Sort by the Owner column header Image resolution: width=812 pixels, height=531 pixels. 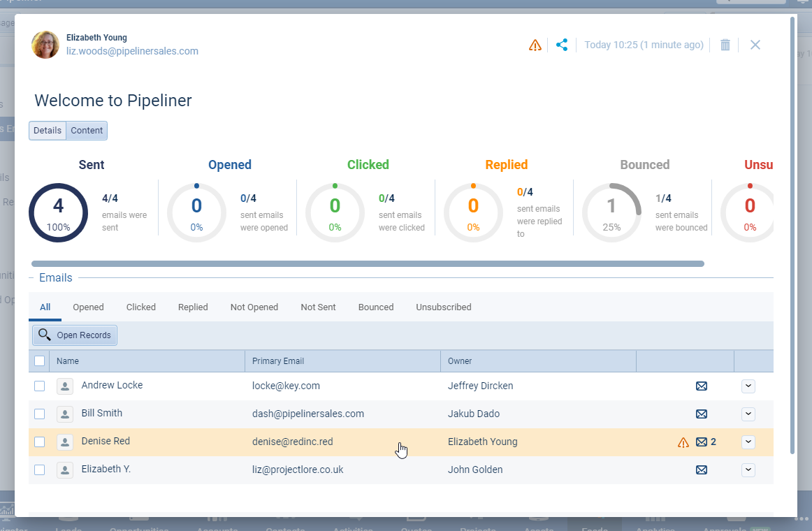(x=539, y=361)
